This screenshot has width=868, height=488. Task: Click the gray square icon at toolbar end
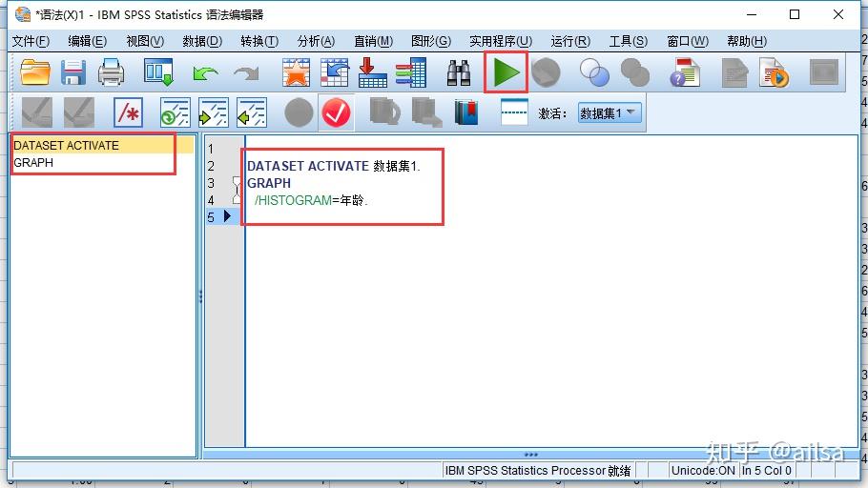point(824,72)
